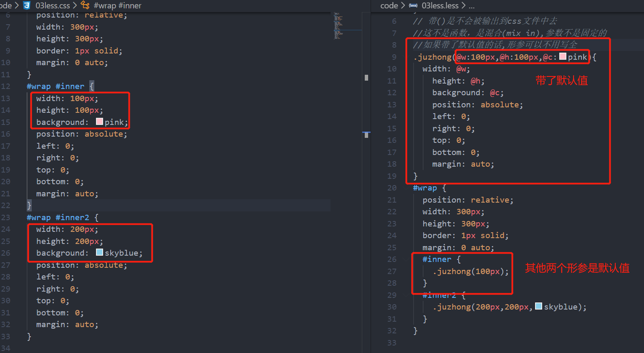Click 'position: absolute;' on right line 13
The image size is (644, 353).
click(x=477, y=105)
